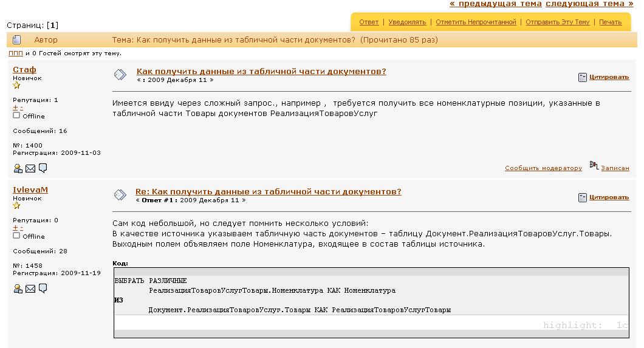The height and width of the screenshot is (348, 644).
Task: Click inside the Код code box
Action: pyautogui.click(x=371, y=303)
